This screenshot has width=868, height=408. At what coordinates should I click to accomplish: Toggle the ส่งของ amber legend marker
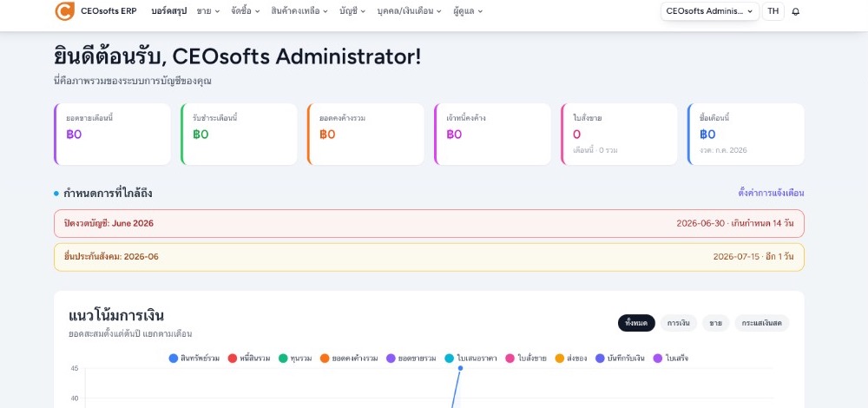click(560, 359)
